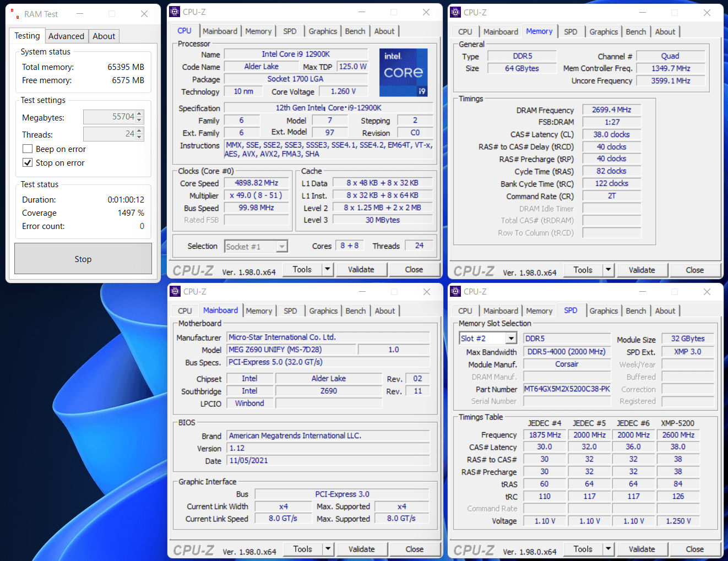Enable the Beep on error checkbox
The image size is (728, 561).
coord(28,149)
